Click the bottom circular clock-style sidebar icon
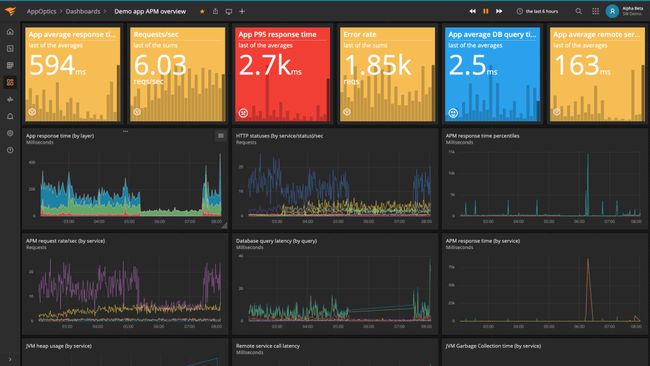650x366 pixels. (10, 150)
